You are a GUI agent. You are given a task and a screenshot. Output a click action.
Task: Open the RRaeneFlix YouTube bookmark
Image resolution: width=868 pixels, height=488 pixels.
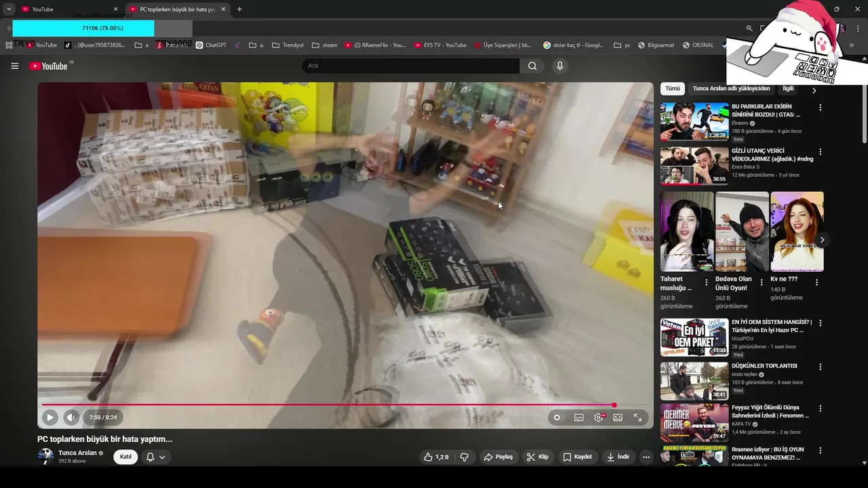[x=375, y=45]
